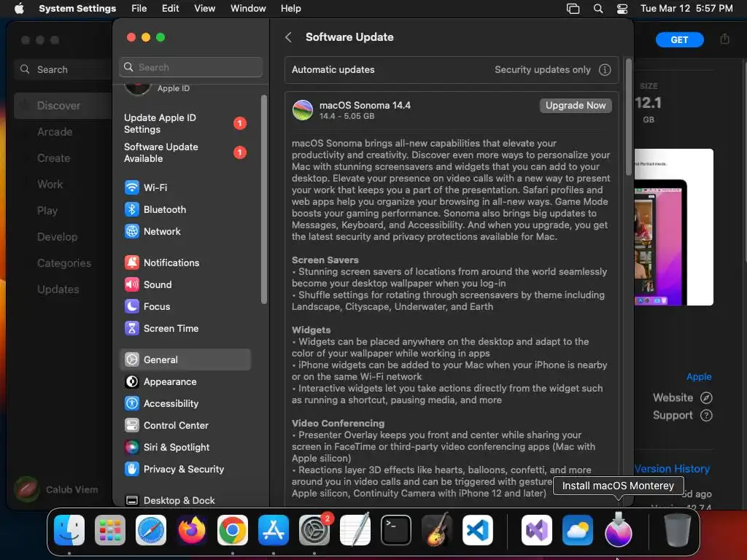Open the View menu
Viewport: 747px width, 560px height.
tap(204, 9)
